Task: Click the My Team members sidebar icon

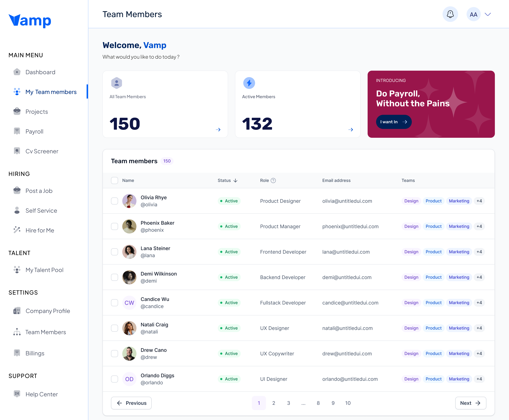Action: [17, 92]
